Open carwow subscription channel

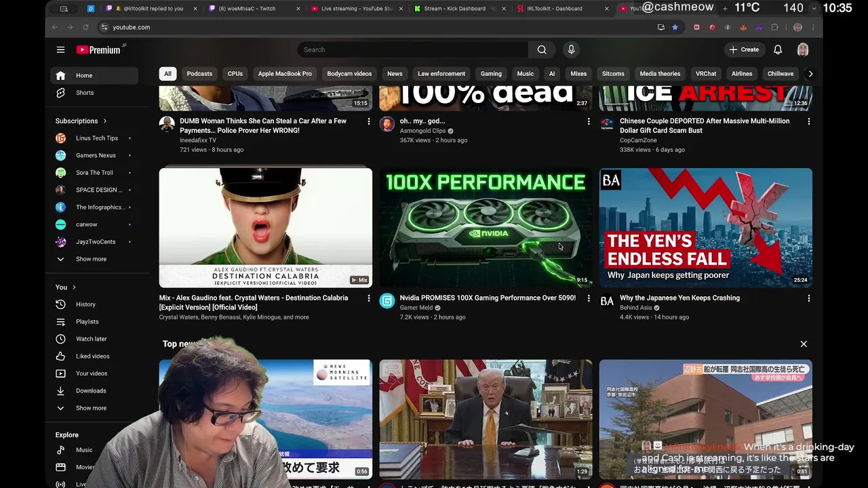94,224
